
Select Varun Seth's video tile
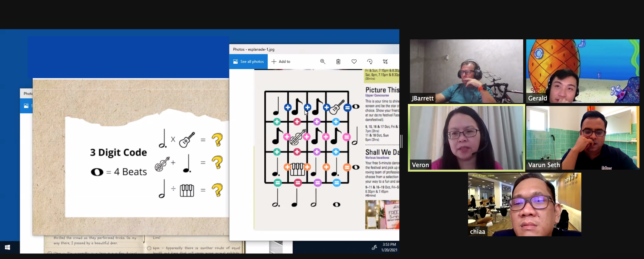583,138
